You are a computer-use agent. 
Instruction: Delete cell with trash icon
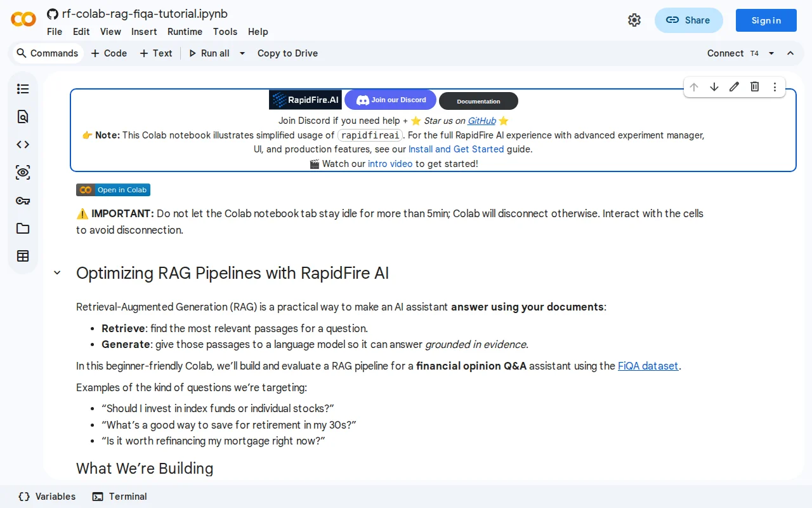click(755, 87)
